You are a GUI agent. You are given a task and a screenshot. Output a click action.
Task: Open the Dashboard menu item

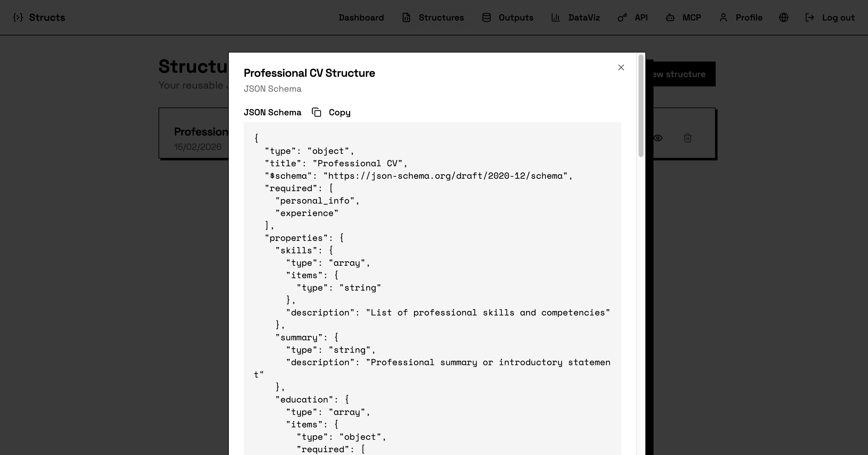(x=361, y=17)
